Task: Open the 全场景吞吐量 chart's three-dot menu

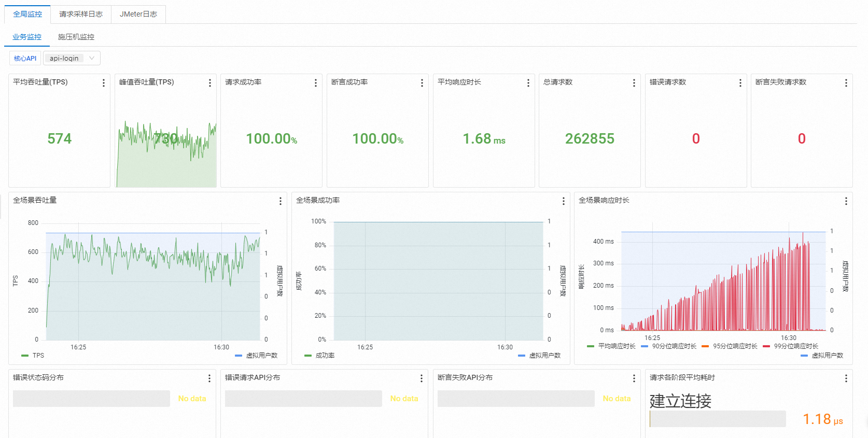Action: pos(281,201)
